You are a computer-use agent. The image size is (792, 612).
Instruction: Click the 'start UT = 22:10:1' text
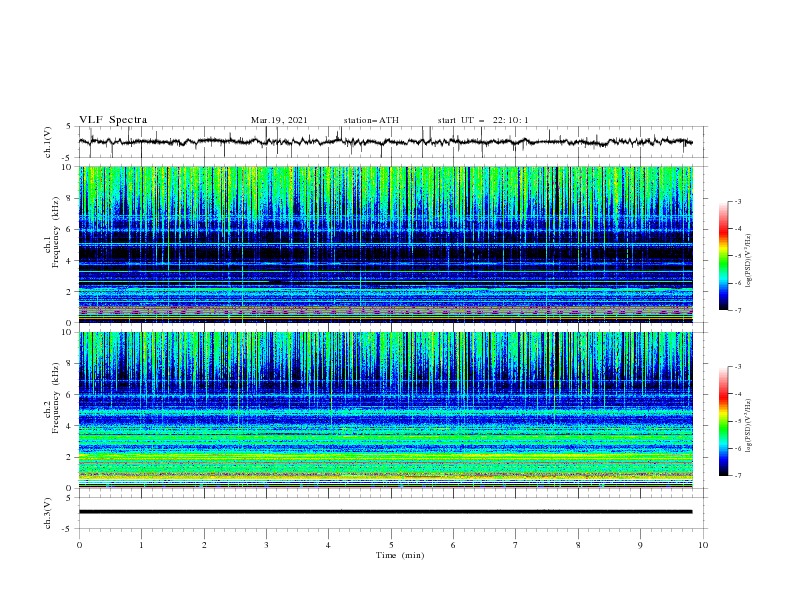tap(483, 120)
